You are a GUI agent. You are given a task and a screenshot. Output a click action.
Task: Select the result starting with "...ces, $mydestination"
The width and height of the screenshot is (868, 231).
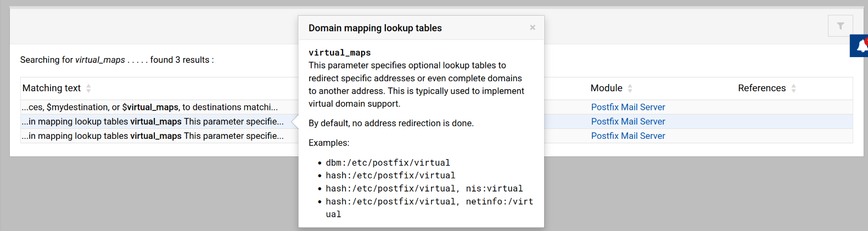coord(149,107)
